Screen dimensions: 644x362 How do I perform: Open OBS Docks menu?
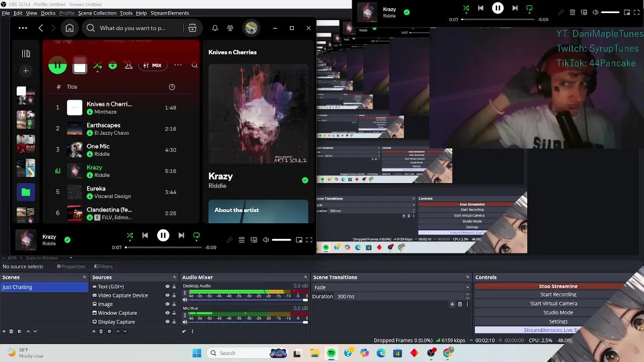[48, 13]
